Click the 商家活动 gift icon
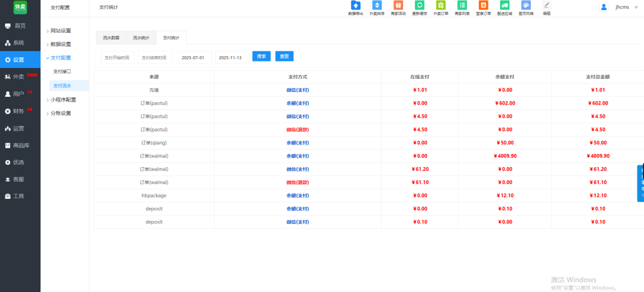The width and height of the screenshot is (644, 292). (398, 6)
